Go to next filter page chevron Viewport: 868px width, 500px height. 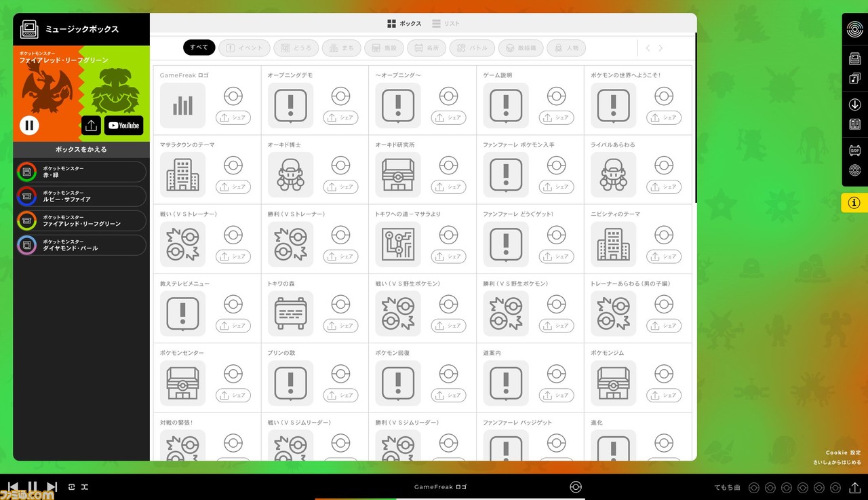pyautogui.click(x=660, y=48)
